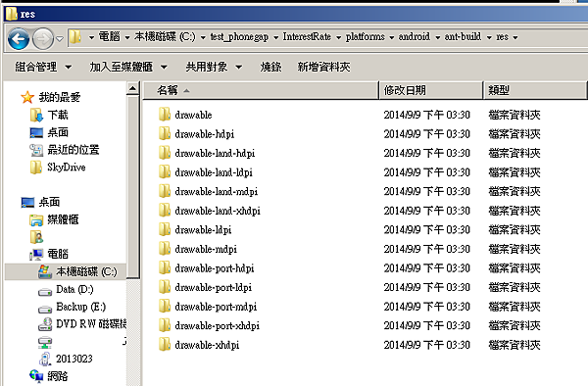Click the Recent Places icon (最近的位置)
Screen dimensions: 588x386
[36, 150]
